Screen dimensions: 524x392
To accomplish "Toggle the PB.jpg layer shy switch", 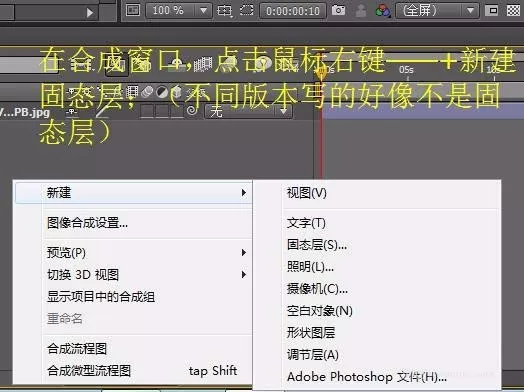I will (x=72, y=112).
